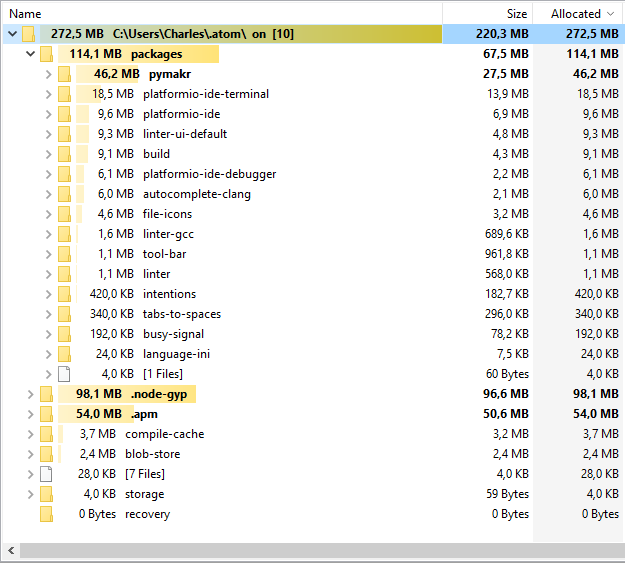Expand the platformio-ide-terminal folder
This screenshot has height=563, width=625.
point(48,94)
